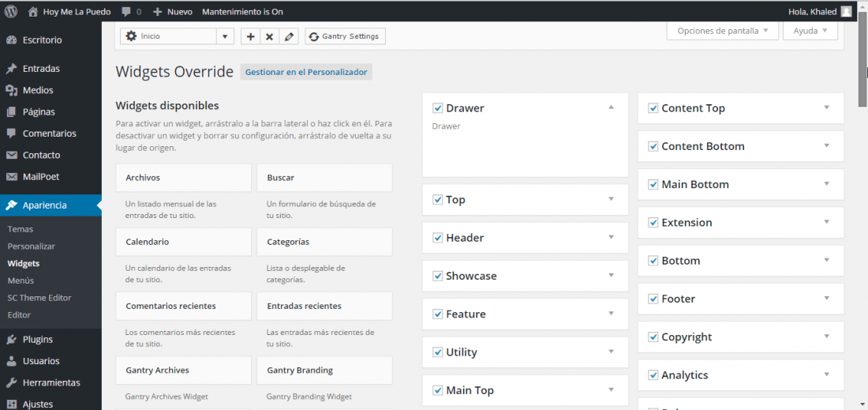
Task: Uncheck the Content Top checkbox
Action: tap(653, 108)
